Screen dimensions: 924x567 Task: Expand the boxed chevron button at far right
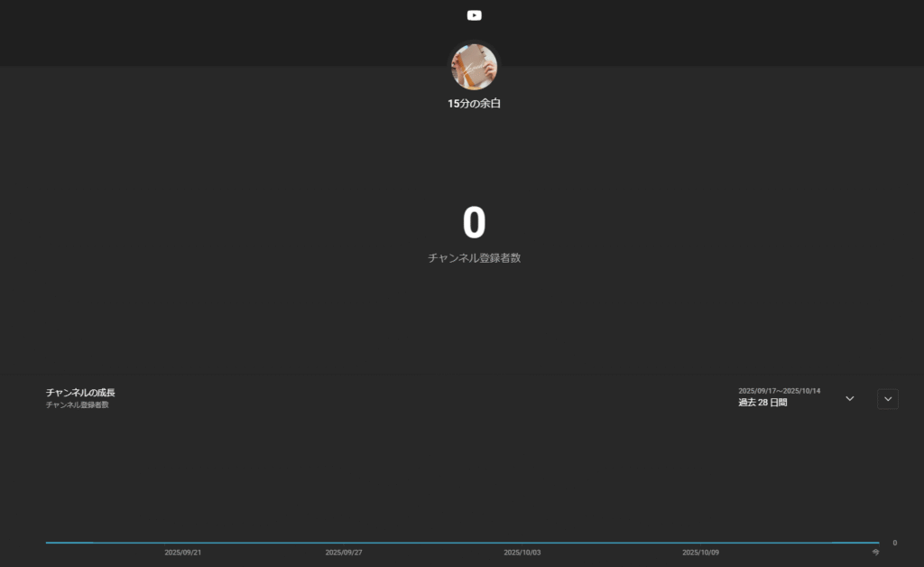tap(888, 399)
